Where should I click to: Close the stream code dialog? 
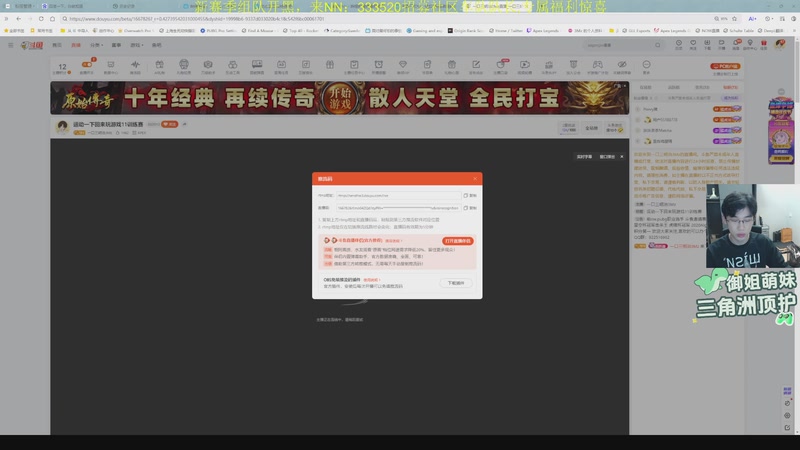coord(475,179)
